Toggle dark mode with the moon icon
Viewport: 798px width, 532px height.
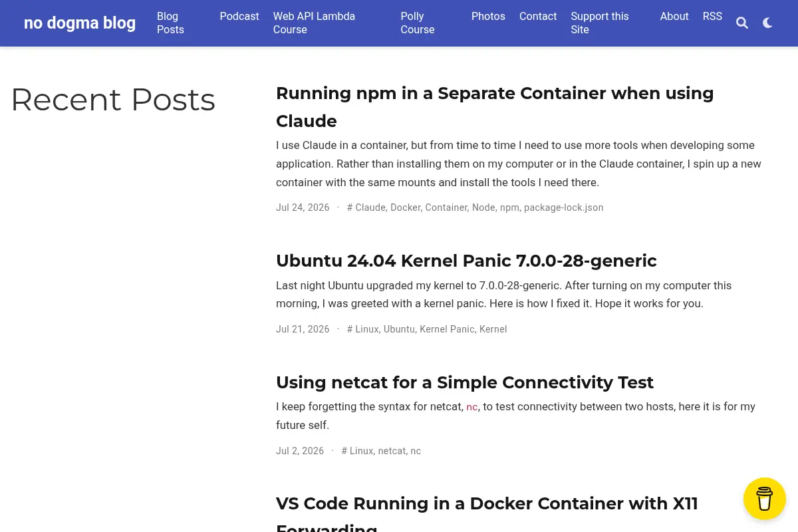pos(767,23)
